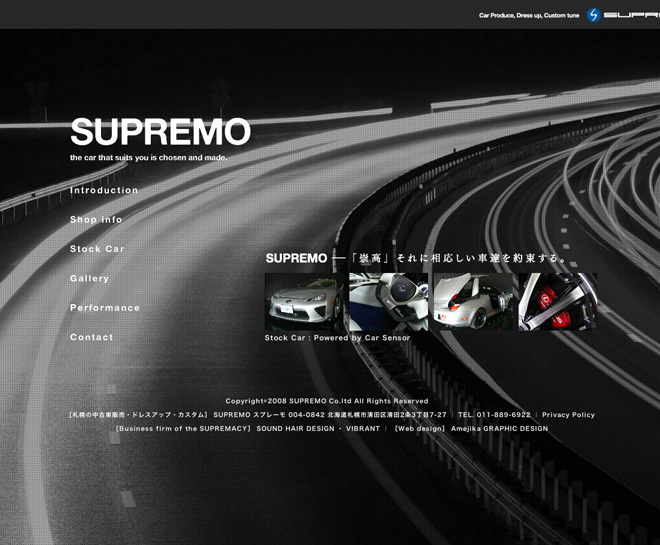Image resolution: width=660 pixels, height=545 pixels.
Task: Click the Japanese SUPREMO slogan banner text
Action: pyautogui.click(x=416, y=258)
